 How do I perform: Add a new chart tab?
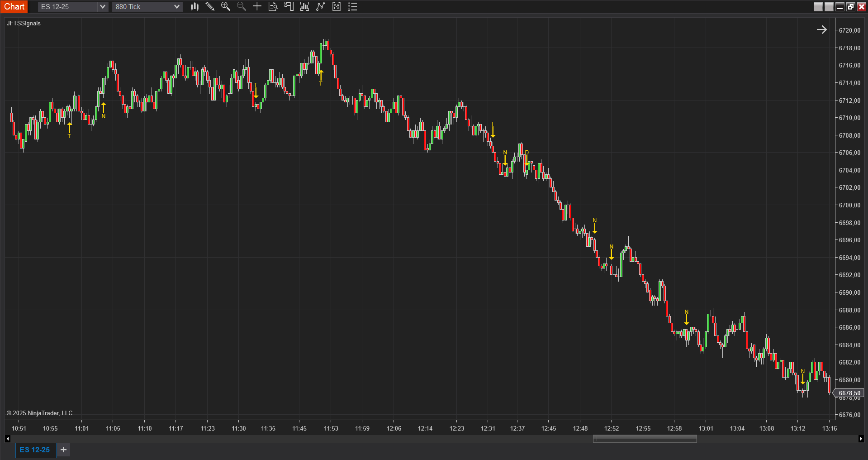coord(64,450)
